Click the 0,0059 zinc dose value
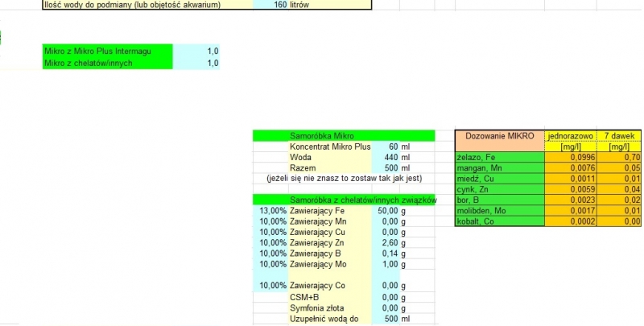This screenshot has height=326, width=644. pos(571,189)
